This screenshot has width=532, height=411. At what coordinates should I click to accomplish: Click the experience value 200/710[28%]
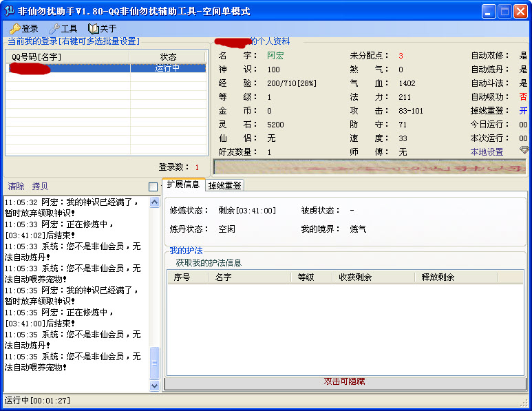click(x=292, y=83)
